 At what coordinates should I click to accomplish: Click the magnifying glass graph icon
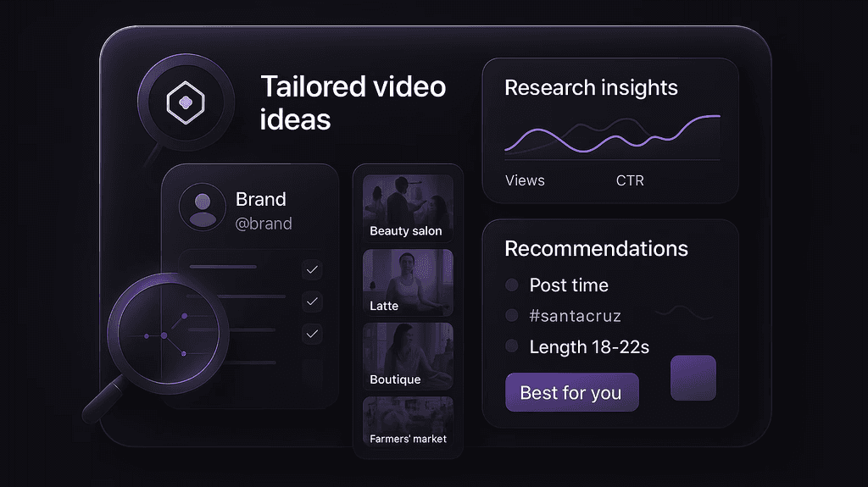tap(168, 334)
